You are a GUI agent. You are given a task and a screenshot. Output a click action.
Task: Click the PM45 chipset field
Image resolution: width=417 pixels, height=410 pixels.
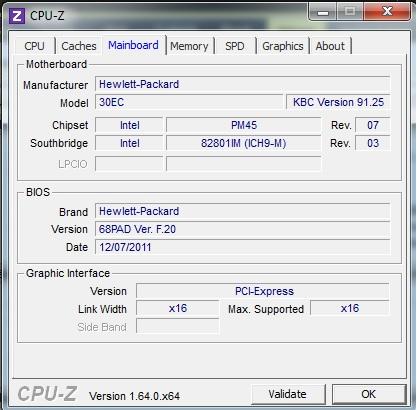(244, 125)
